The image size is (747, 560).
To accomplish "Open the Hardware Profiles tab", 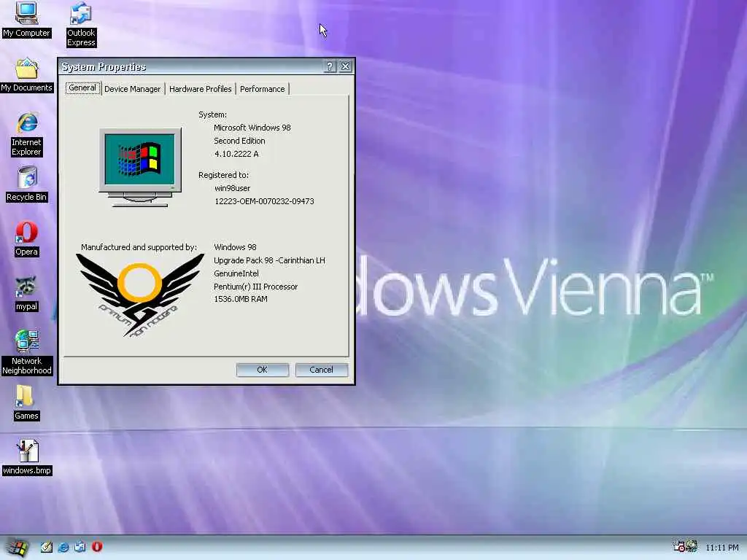I will (x=200, y=89).
